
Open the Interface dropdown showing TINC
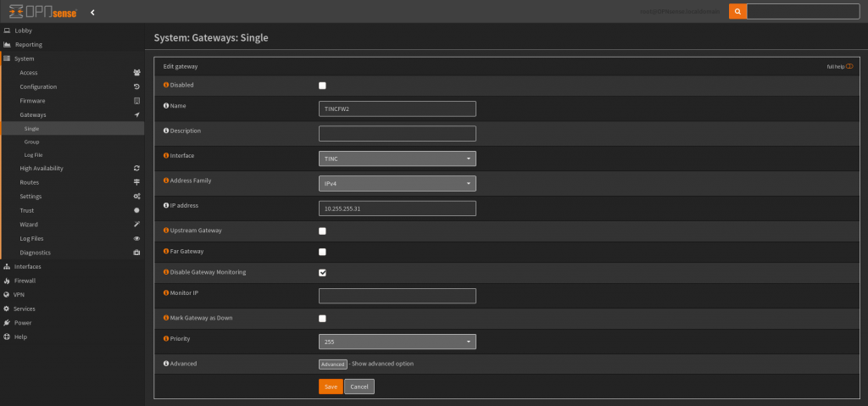(x=397, y=159)
